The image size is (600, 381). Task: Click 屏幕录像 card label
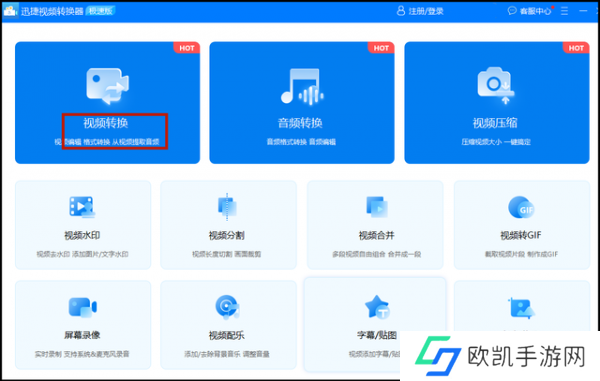coord(82,335)
